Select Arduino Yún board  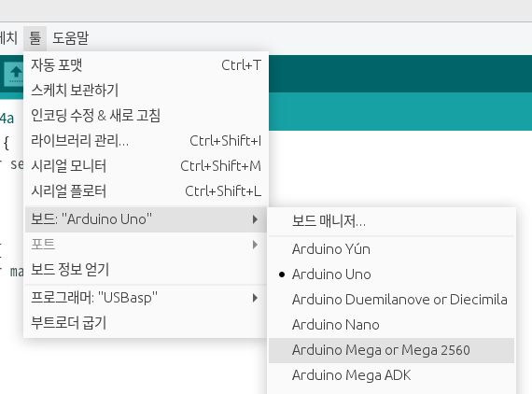[392, 249]
